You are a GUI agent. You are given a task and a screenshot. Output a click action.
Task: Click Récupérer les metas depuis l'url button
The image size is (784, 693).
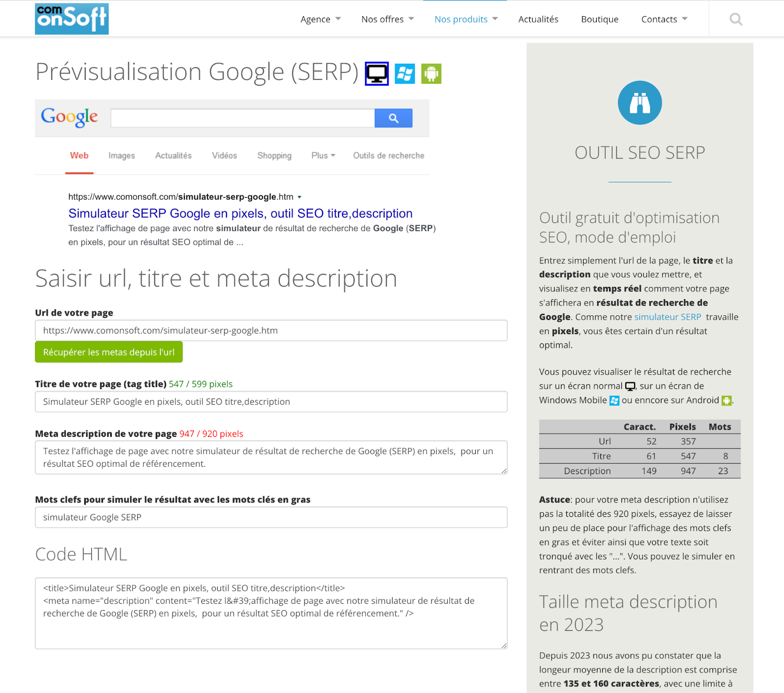click(x=109, y=352)
